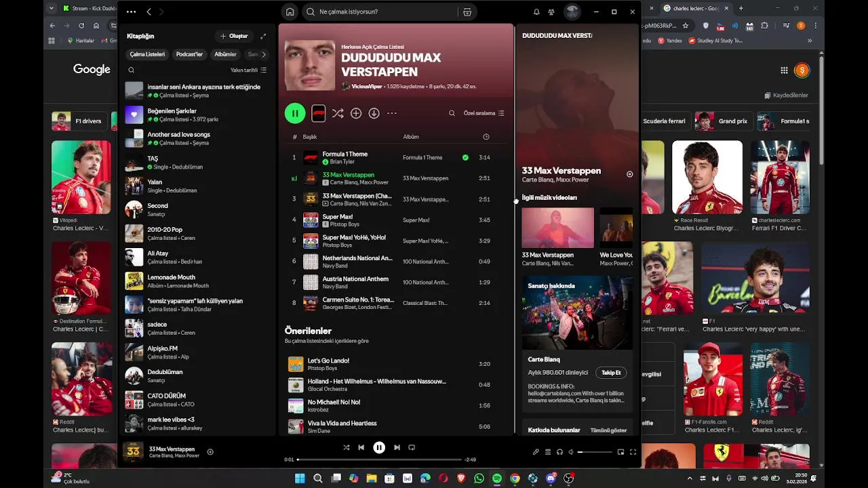Image resolution: width=868 pixels, height=488 pixels.
Task: Open Windows Start in the taskbar
Action: point(300,479)
